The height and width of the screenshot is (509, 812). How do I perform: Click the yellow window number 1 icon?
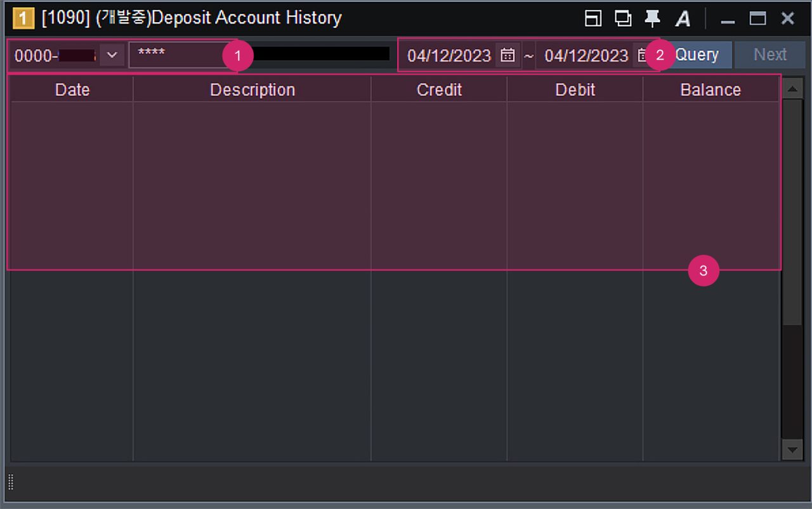(23, 19)
